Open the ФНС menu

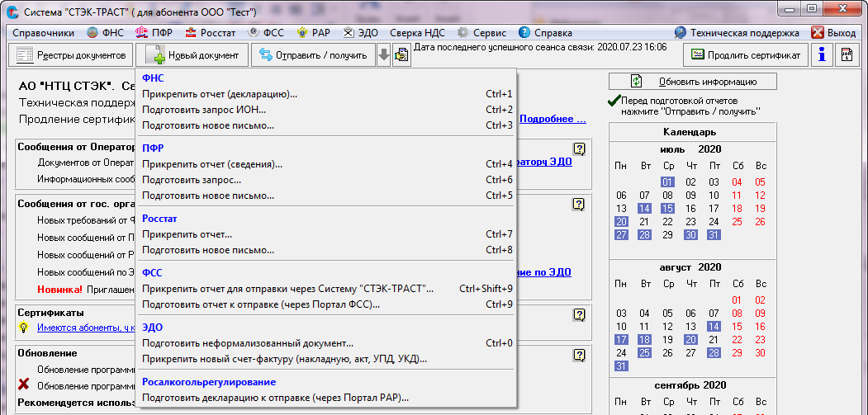click(105, 33)
